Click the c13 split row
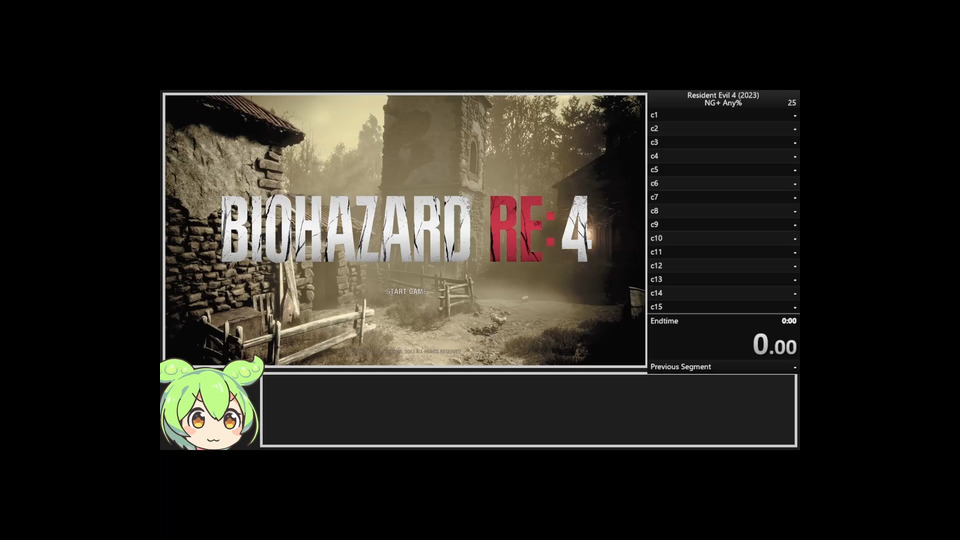This screenshot has width=960, height=540. pos(724,279)
